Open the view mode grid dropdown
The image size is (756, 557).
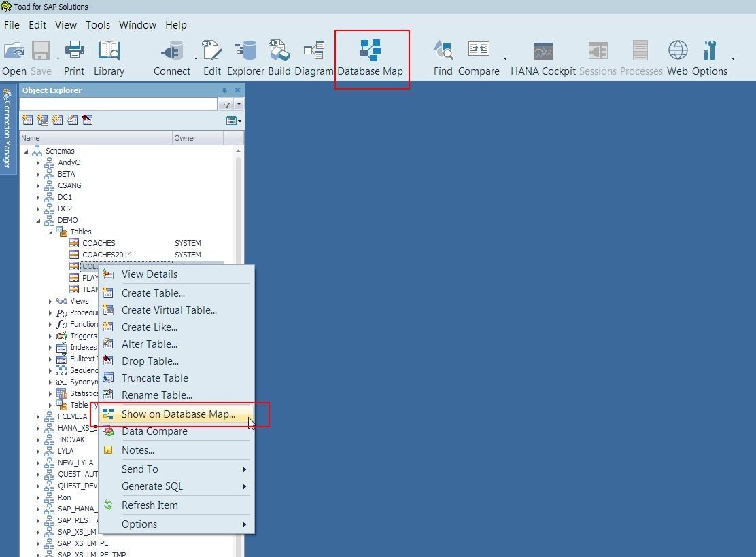(234, 121)
